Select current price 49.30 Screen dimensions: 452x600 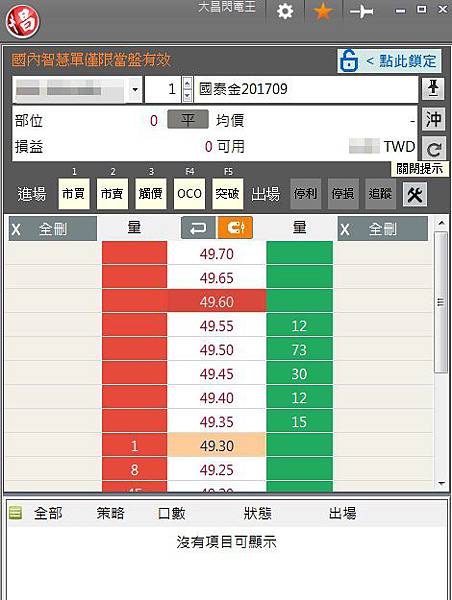[x=217, y=445]
